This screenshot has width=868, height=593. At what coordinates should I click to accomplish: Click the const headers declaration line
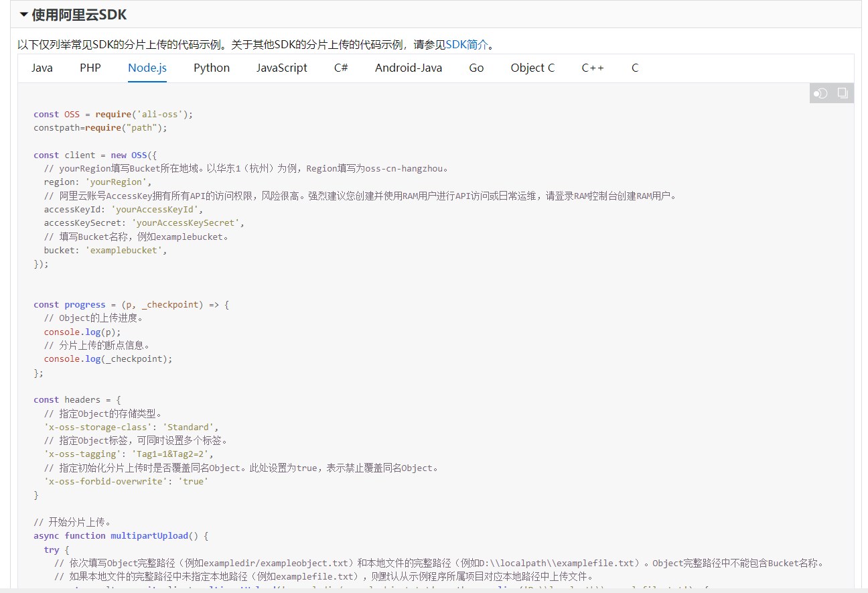tap(77, 399)
